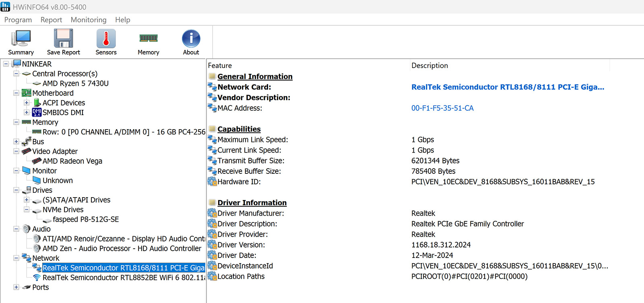Screen dimensions: 644x303
Task: Click the NVMe Drives icon
Action: 37,210
